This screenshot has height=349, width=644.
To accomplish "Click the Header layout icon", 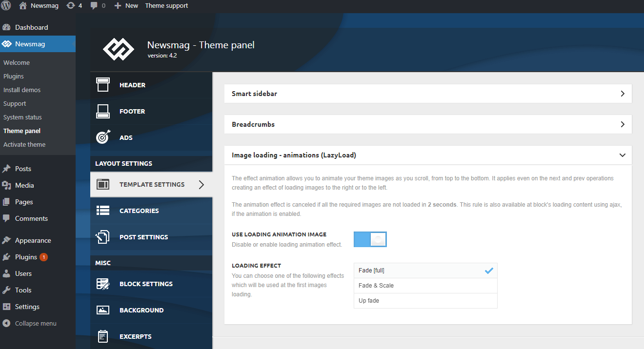I will [103, 85].
